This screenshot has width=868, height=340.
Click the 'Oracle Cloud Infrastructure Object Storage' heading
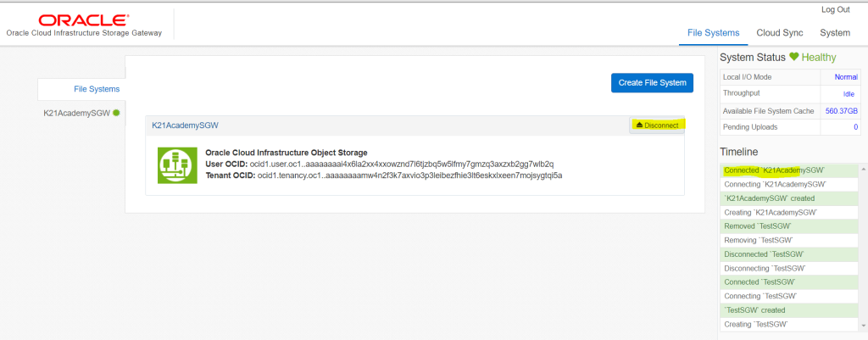coord(287,153)
